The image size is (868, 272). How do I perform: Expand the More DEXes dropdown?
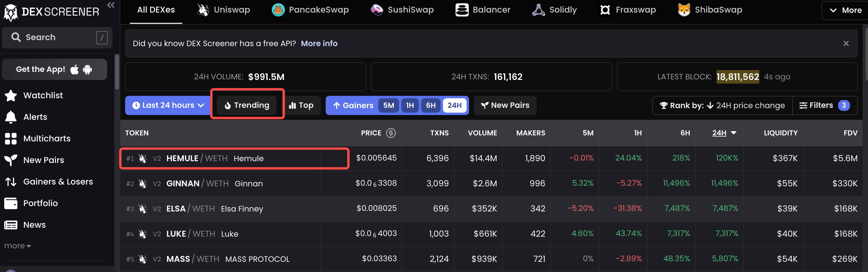pos(845,10)
